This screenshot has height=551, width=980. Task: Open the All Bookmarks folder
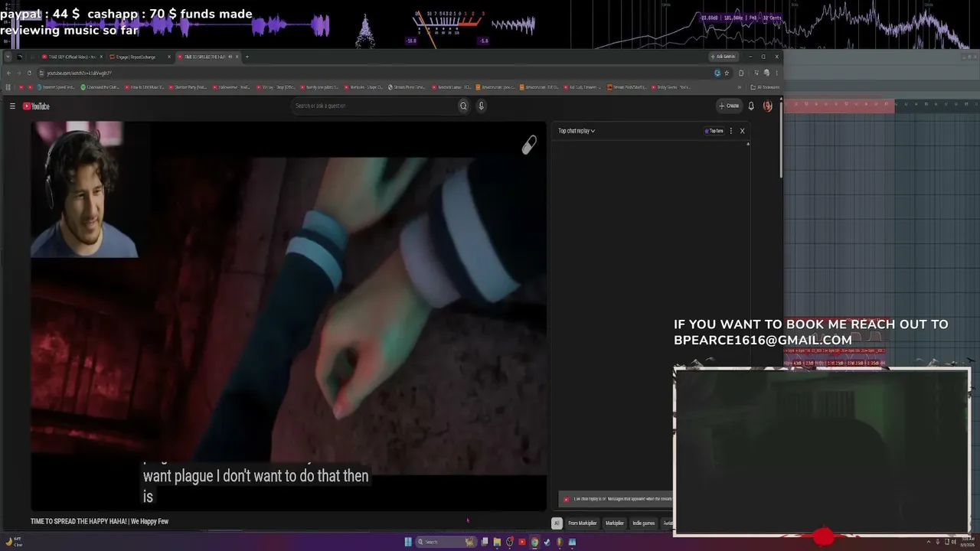(765, 87)
